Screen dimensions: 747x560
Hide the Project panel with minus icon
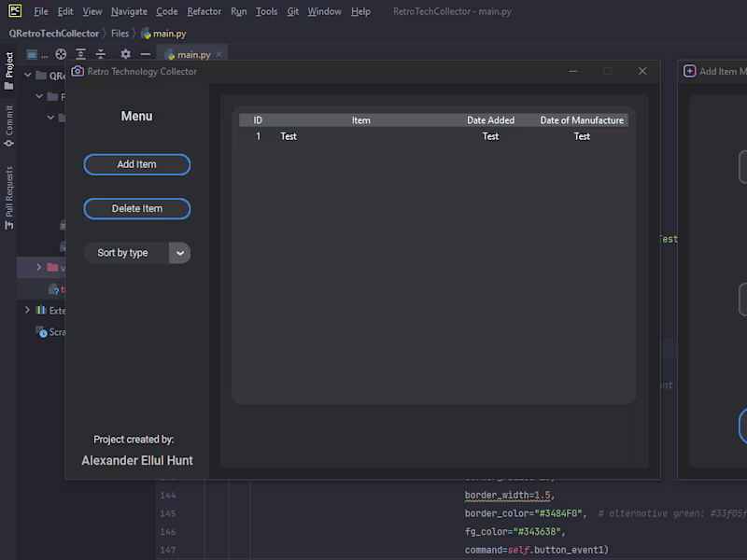point(145,54)
